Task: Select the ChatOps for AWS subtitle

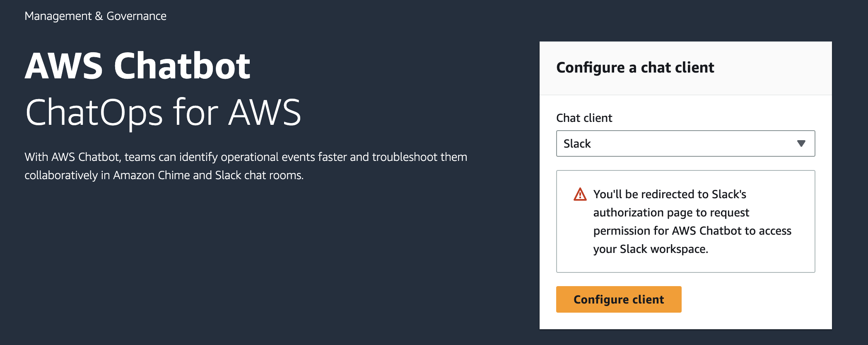Action: 163,112
